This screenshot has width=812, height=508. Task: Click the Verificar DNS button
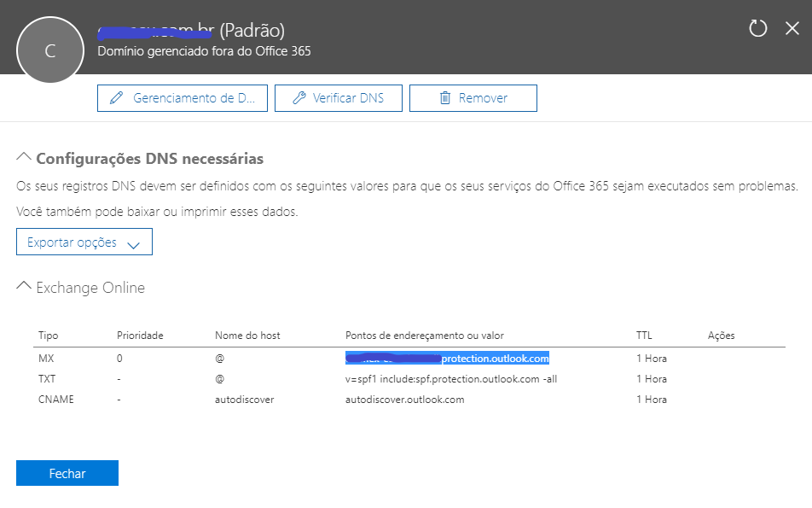pos(338,98)
